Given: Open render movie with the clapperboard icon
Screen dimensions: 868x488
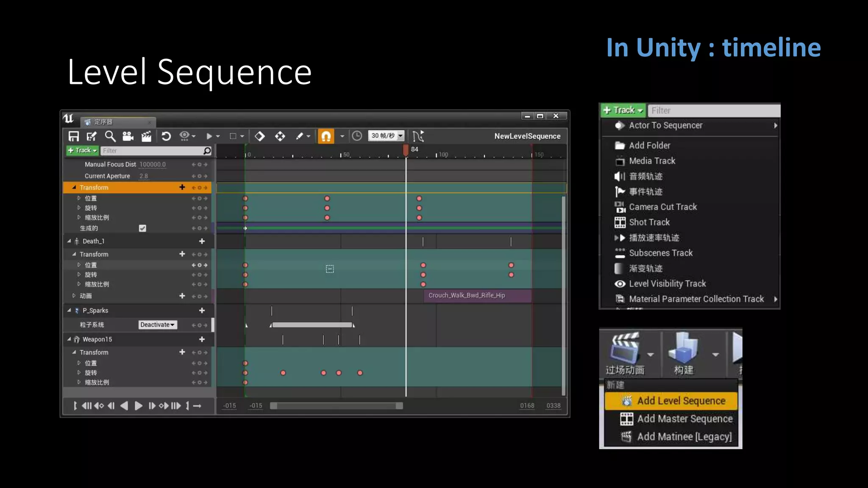Looking at the screenshot, I should point(146,136).
